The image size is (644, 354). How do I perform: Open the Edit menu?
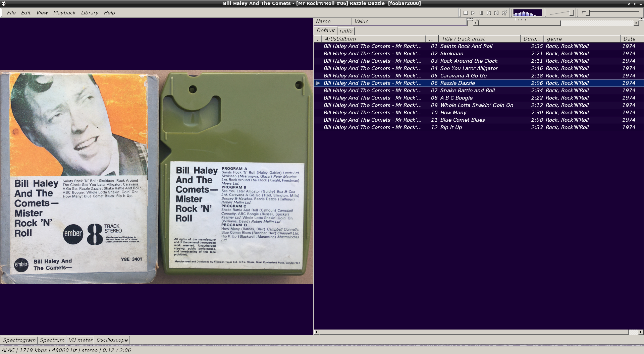tap(26, 13)
